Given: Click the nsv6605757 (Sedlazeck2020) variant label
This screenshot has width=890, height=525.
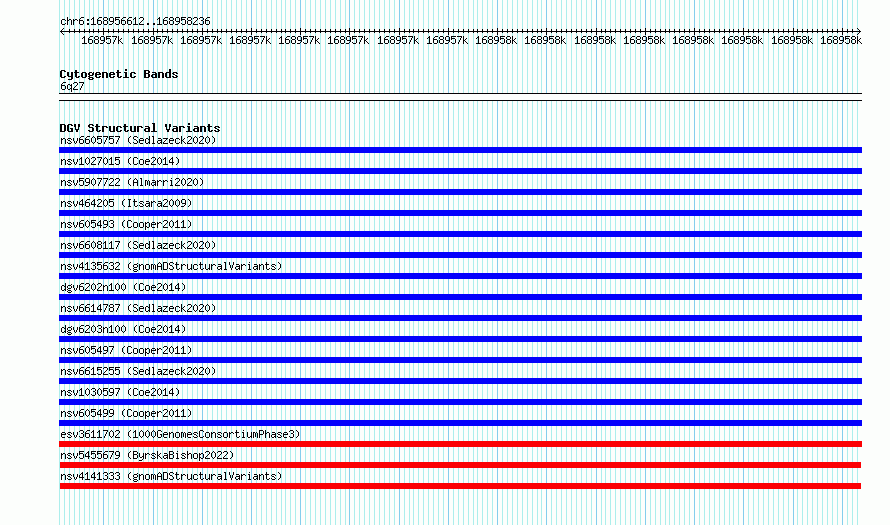Looking at the screenshot, I should (138, 140).
